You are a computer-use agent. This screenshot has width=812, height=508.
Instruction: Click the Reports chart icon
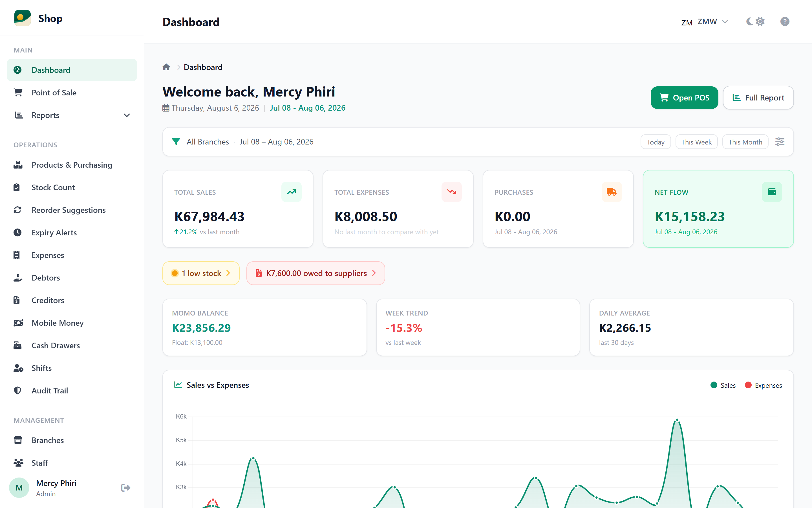pos(19,115)
